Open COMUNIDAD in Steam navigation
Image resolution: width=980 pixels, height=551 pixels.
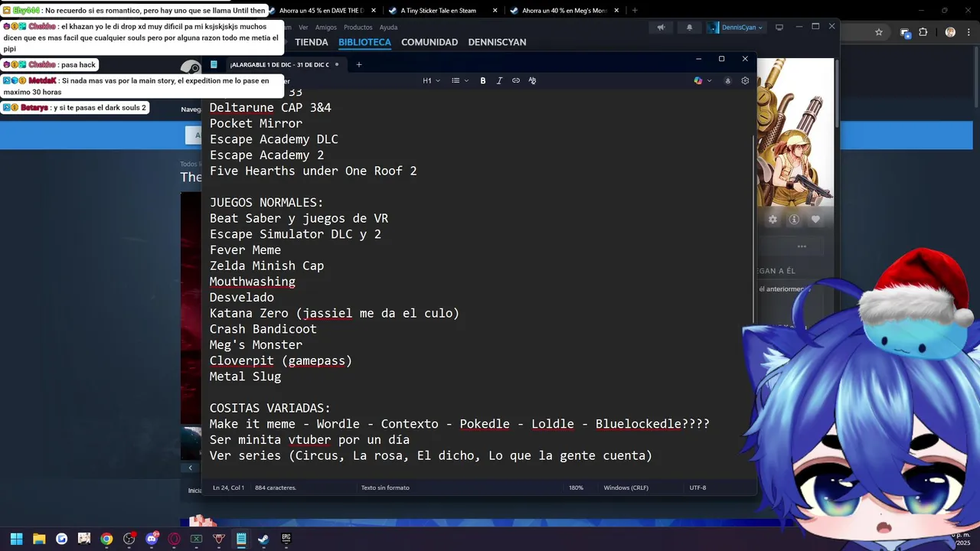[x=430, y=42]
